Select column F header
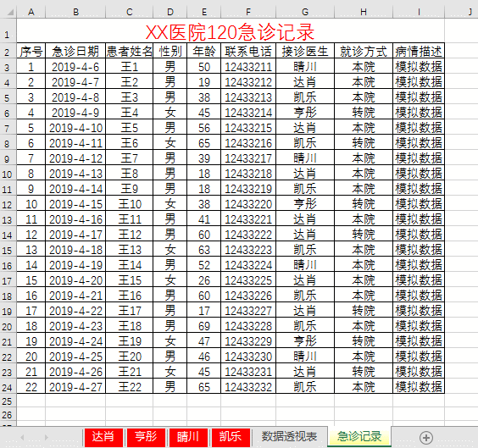 point(248,12)
